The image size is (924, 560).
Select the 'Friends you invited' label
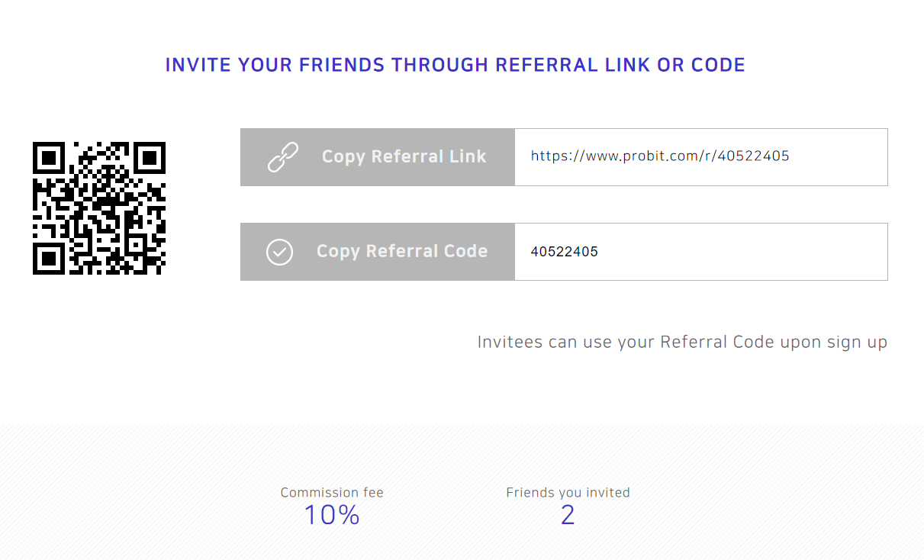tap(568, 493)
